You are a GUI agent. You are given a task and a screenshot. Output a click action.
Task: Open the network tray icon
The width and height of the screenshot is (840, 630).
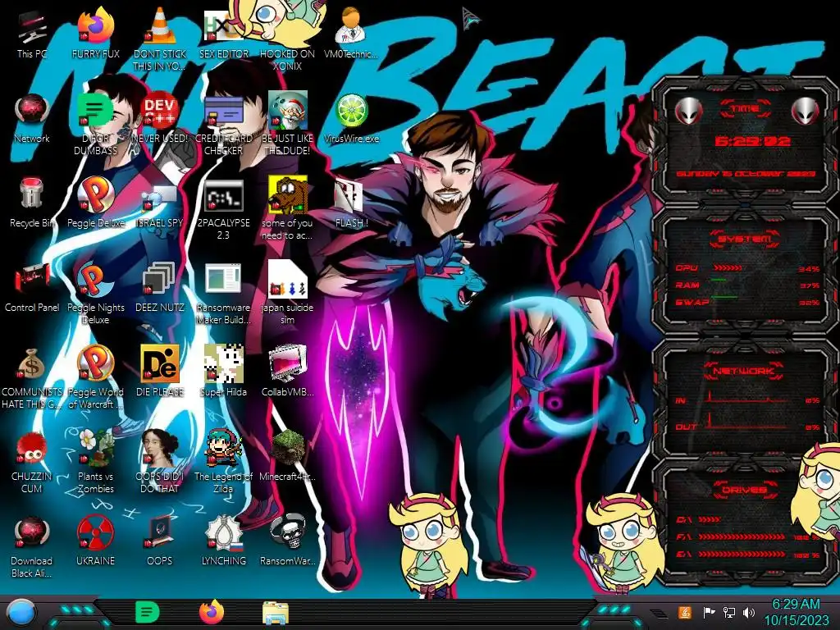[729, 612]
